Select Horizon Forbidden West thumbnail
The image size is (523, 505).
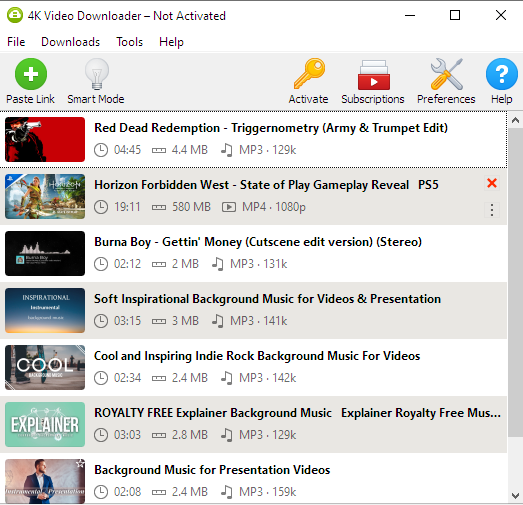[45, 196]
